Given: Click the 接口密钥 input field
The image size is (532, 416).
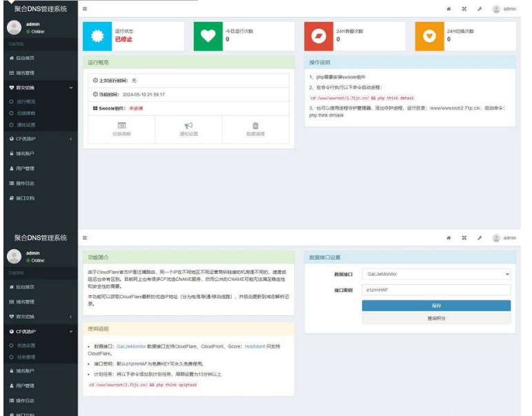Looking at the screenshot, I should pos(436,290).
